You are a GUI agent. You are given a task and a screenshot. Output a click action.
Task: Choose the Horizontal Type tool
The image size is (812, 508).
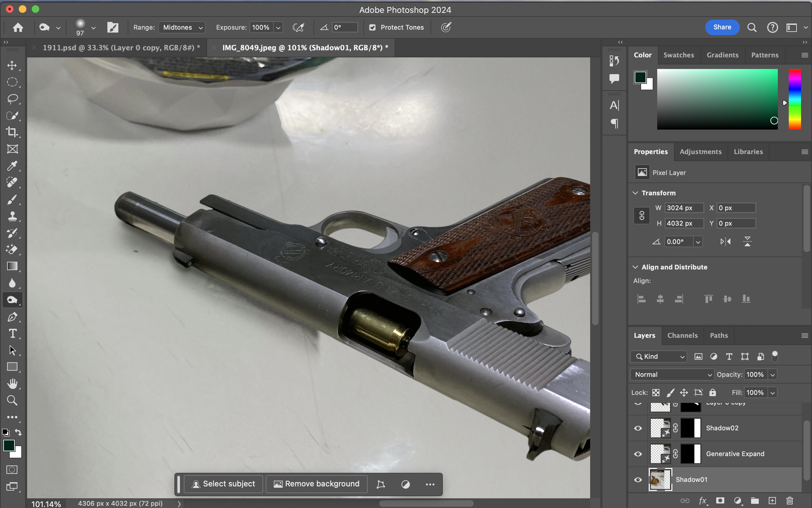pyautogui.click(x=12, y=333)
